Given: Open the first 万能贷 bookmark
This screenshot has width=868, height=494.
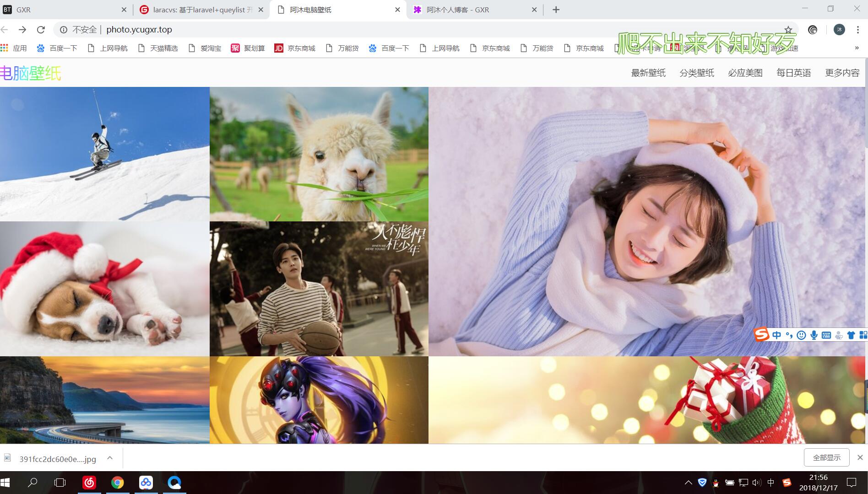Looking at the screenshot, I should pyautogui.click(x=342, y=48).
